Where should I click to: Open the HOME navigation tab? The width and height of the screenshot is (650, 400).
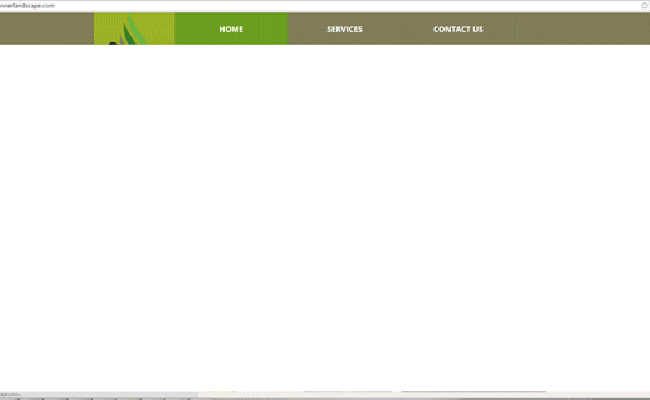[231, 29]
